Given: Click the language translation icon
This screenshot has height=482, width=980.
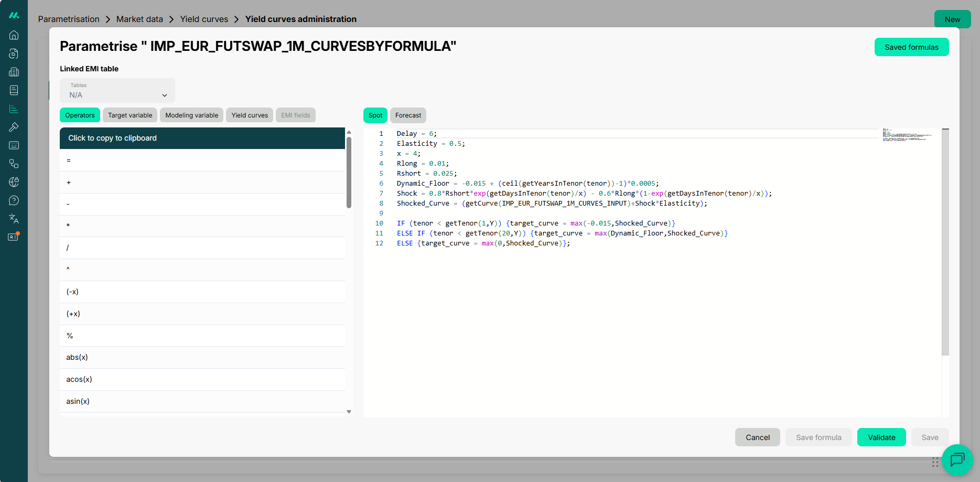Looking at the screenshot, I should [14, 219].
